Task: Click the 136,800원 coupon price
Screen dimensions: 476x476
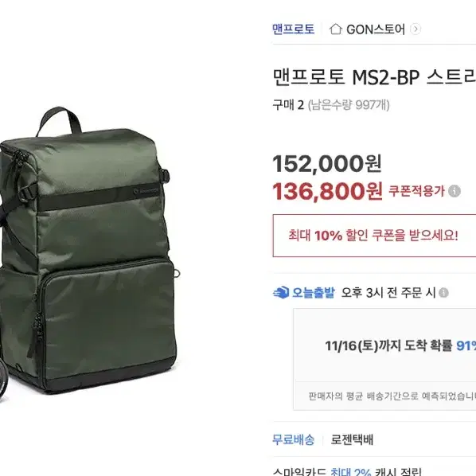Action: [x=328, y=191]
